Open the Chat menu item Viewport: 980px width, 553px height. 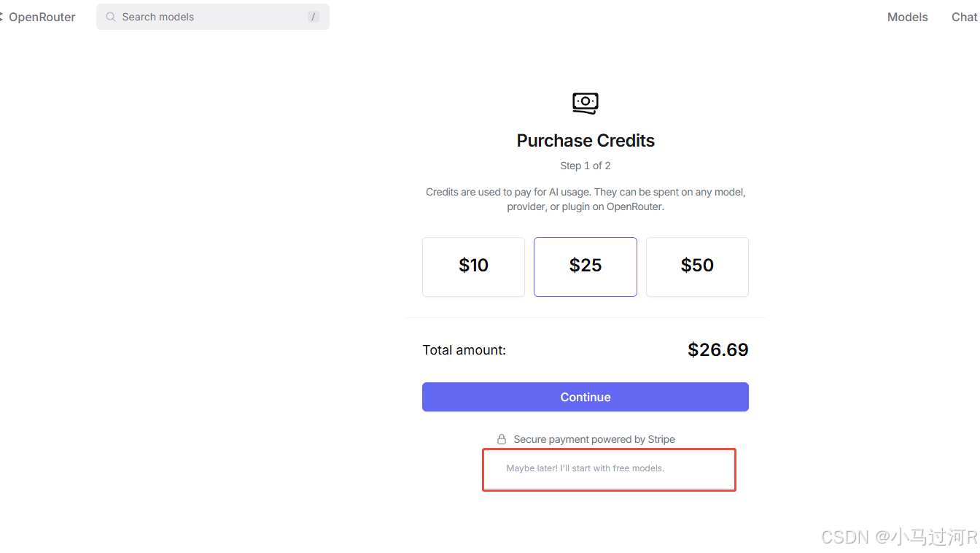point(965,17)
